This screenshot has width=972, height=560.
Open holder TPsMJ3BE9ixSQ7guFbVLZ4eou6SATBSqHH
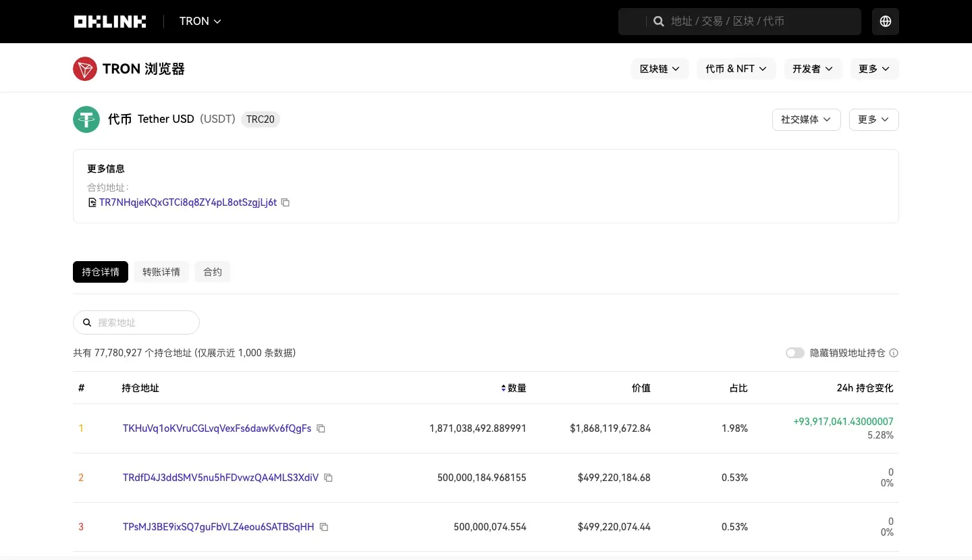pos(218,527)
